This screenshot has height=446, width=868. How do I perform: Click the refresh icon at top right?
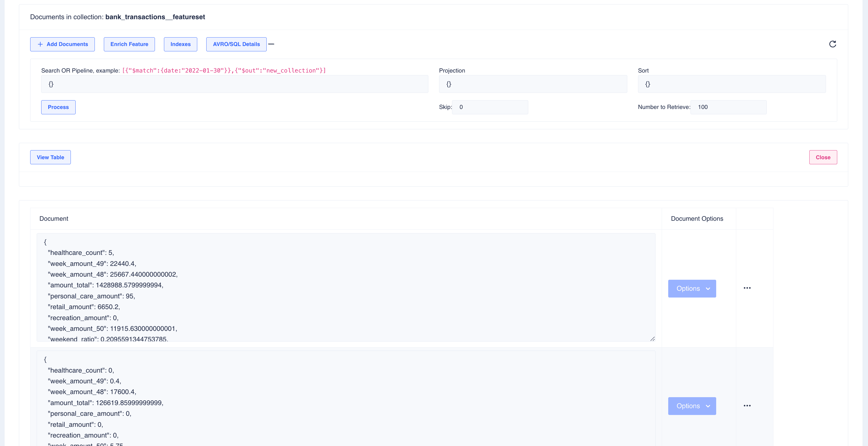pos(832,44)
